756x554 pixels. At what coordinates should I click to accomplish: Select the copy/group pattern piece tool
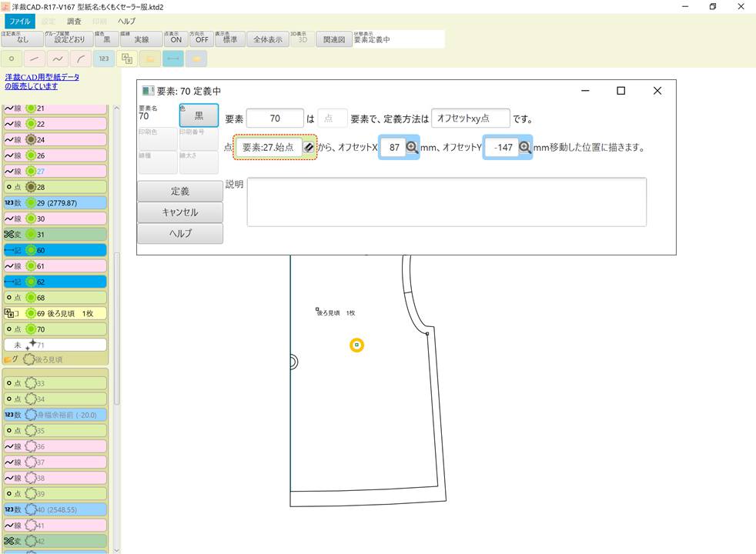tap(126, 58)
